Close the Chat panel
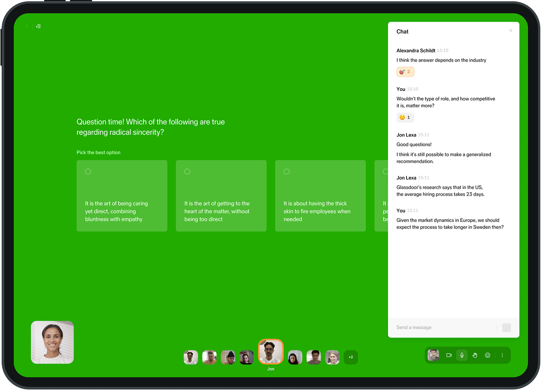The width and height of the screenshot is (542, 392). click(511, 31)
